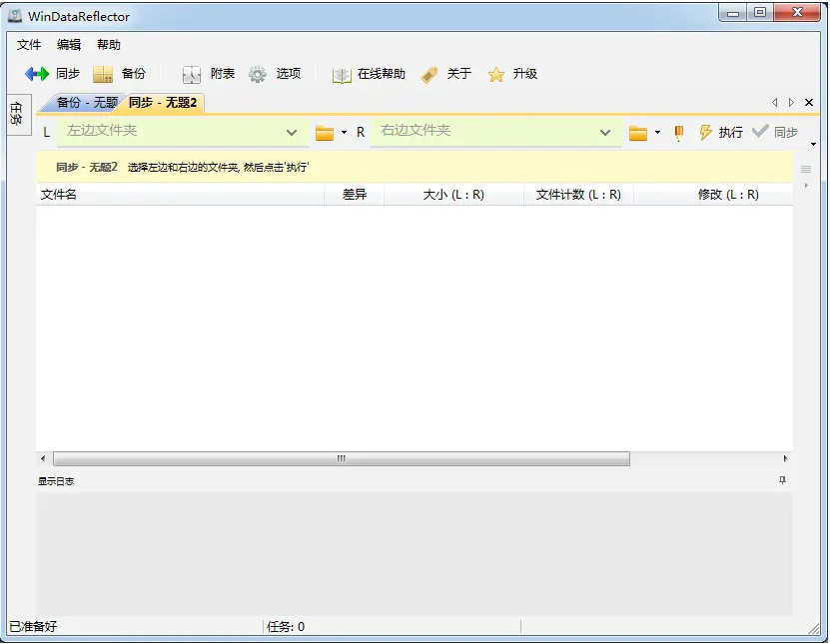This screenshot has height=644, width=830.
Task: Sort by 文件计数 (L : R) column header
Action: (578, 195)
